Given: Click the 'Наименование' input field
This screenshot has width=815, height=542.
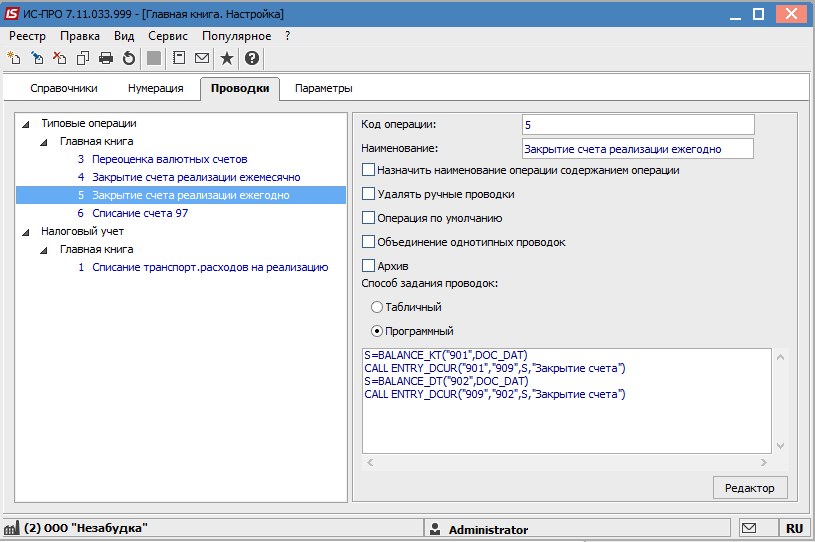Looking at the screenshot, I should pyautogui.click(x=638, y=149).
